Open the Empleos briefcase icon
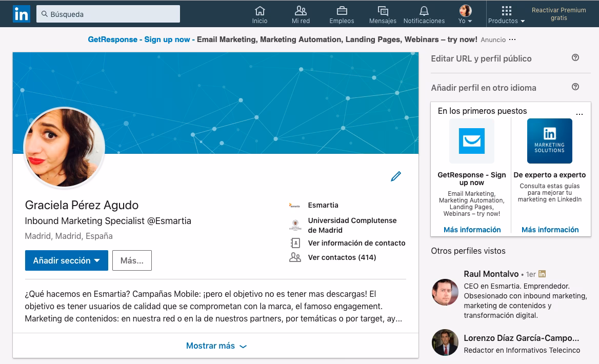 342,11
